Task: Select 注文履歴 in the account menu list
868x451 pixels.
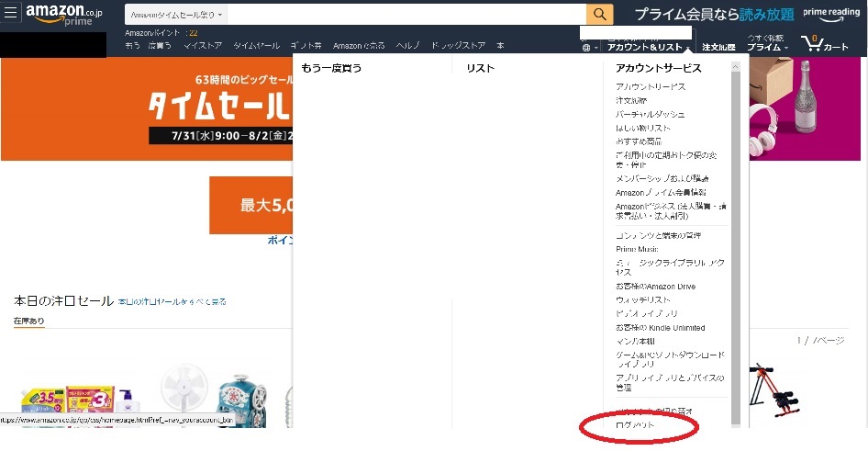Action: (631, 100)
